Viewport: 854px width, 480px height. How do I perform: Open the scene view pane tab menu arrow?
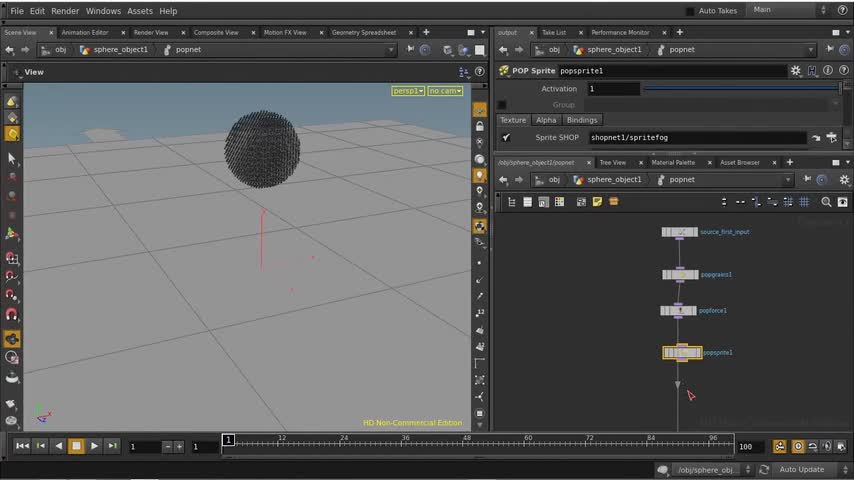point(483,33)
